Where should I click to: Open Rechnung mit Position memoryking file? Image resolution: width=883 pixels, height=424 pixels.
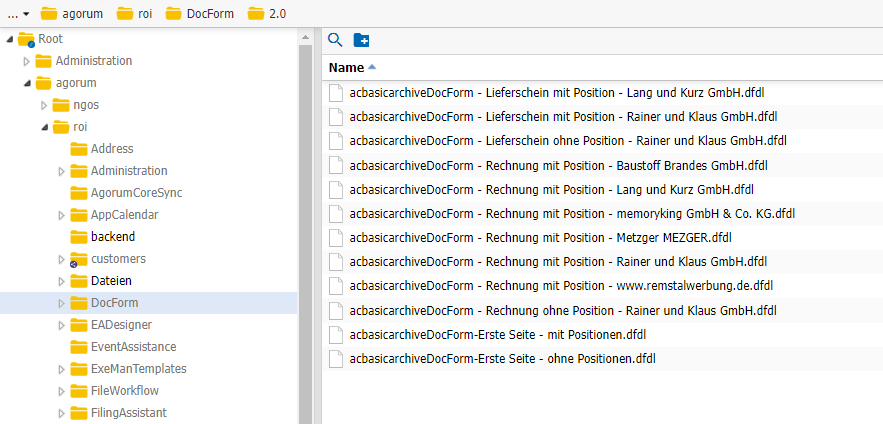572,213
